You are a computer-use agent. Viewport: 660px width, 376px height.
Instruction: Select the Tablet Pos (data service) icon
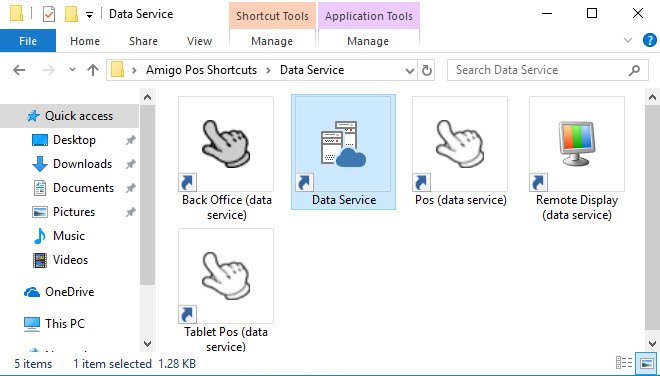pos(226,276)
